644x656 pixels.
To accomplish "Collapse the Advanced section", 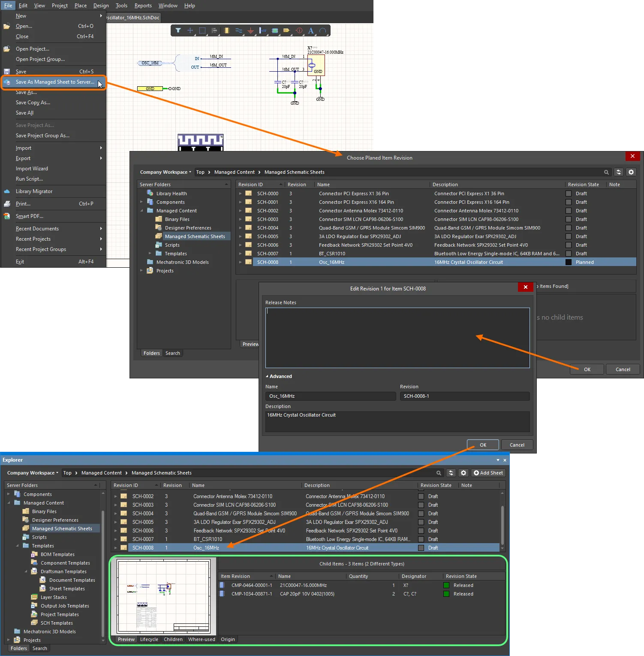I will coord(267,376).
